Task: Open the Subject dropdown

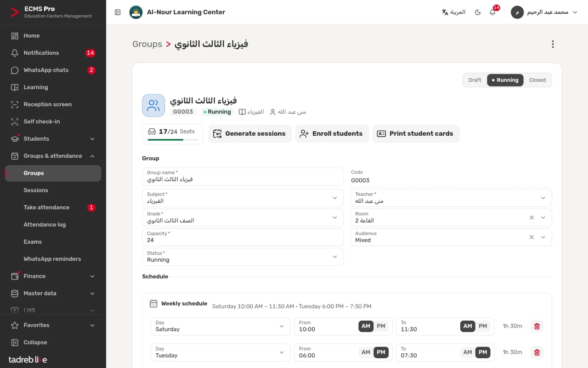Action: 243,198
